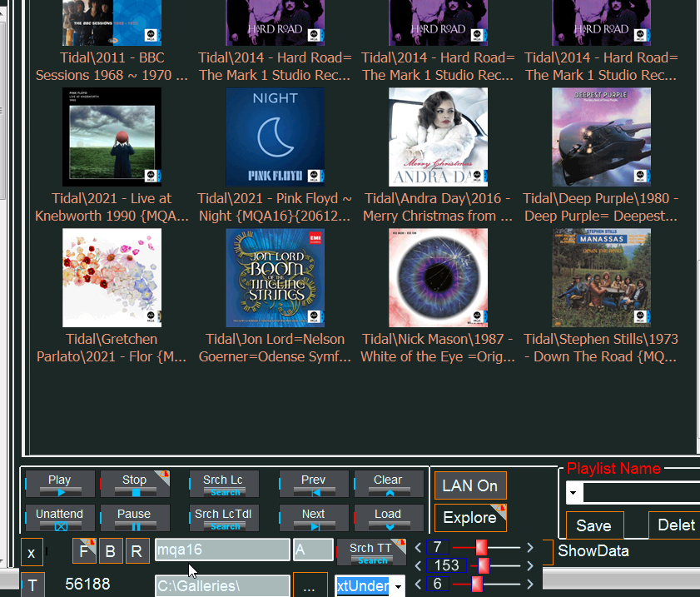Toggle the ShowData option
700x597 pixels.
click(593, 551)
